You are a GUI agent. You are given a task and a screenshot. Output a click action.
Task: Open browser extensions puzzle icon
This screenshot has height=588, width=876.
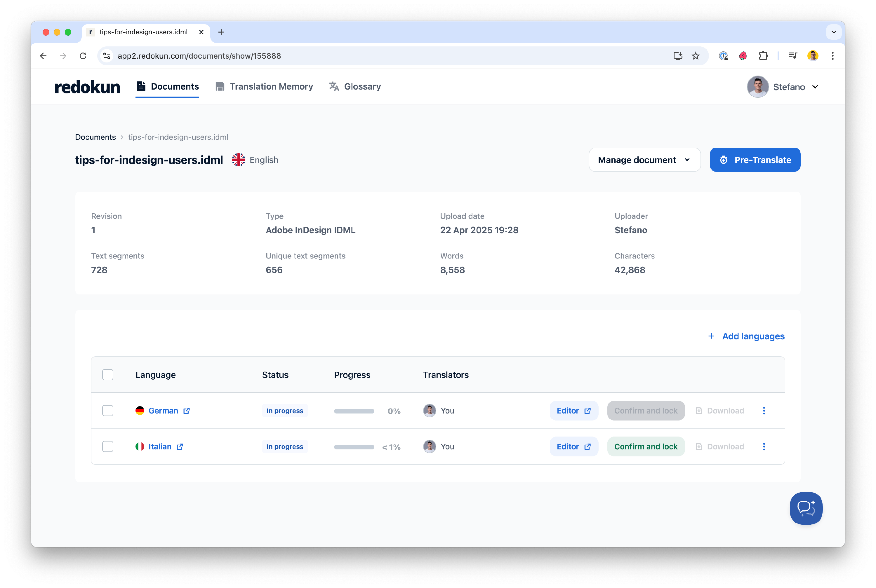click(x=763, y=56)
